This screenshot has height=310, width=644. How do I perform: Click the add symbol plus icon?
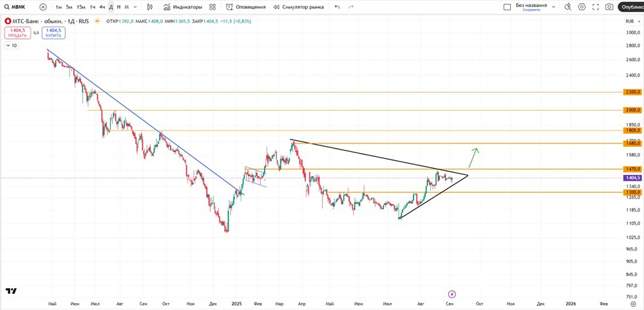pos(43,7)
